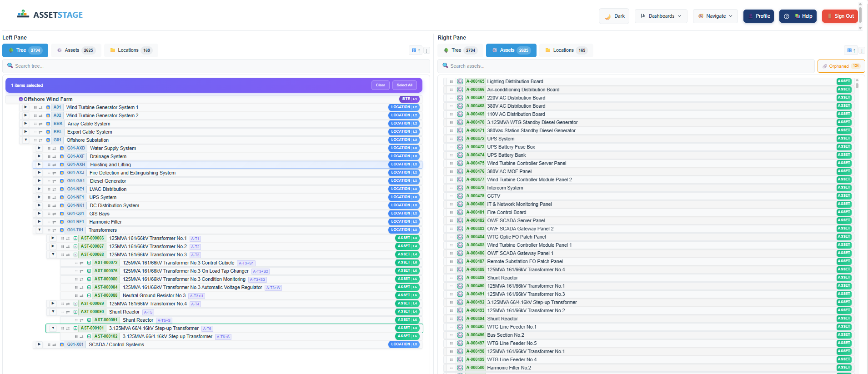
Task: Open the Dashboards dropdown
Action: [661, 16]
